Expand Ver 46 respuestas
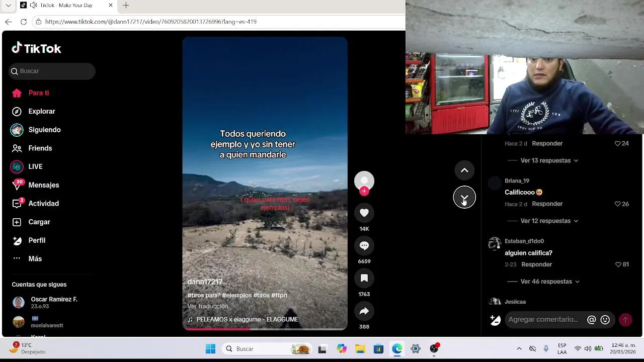This screenshot has width=644, height=362. pos(550,282)
